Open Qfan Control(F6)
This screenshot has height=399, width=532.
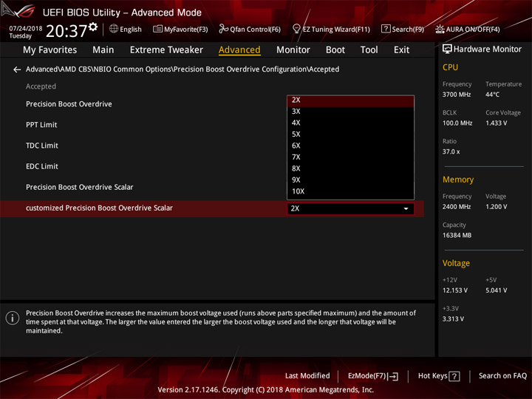pos(250,29)
